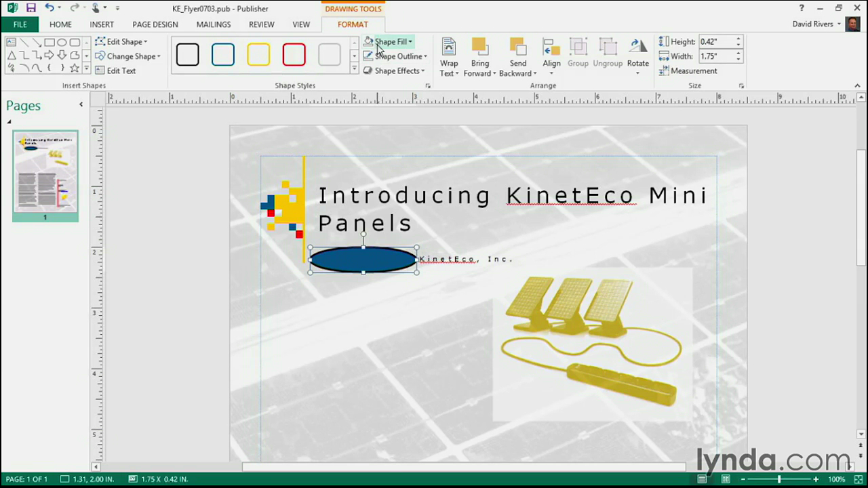Open the Measurement toolbar
The height and width of the screenshot is (488, 868).
688,70
